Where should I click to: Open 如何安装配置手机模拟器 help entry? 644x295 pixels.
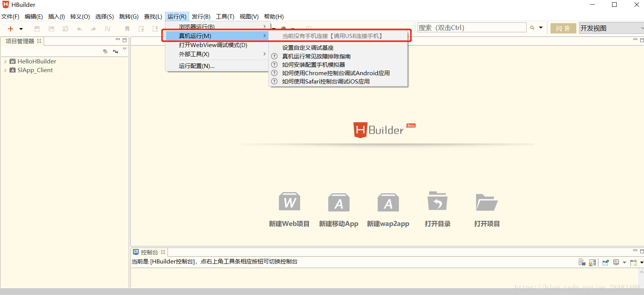point(338,65)
